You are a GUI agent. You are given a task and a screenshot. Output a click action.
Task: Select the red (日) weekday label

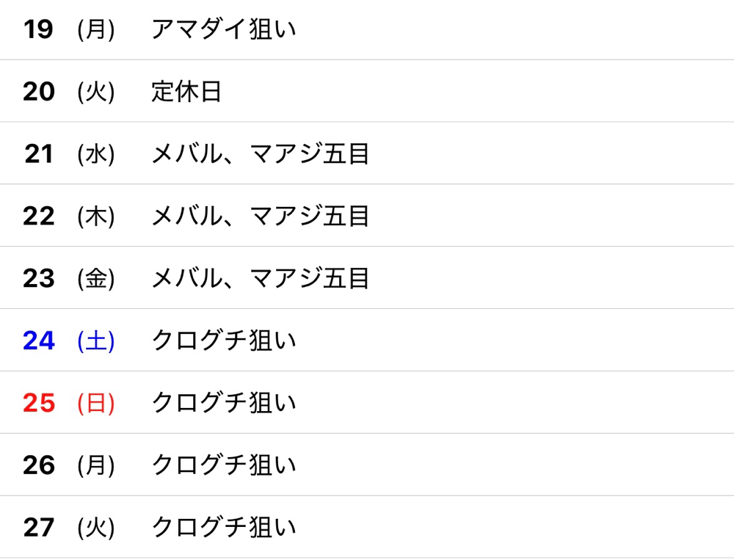tap(96, 403)
